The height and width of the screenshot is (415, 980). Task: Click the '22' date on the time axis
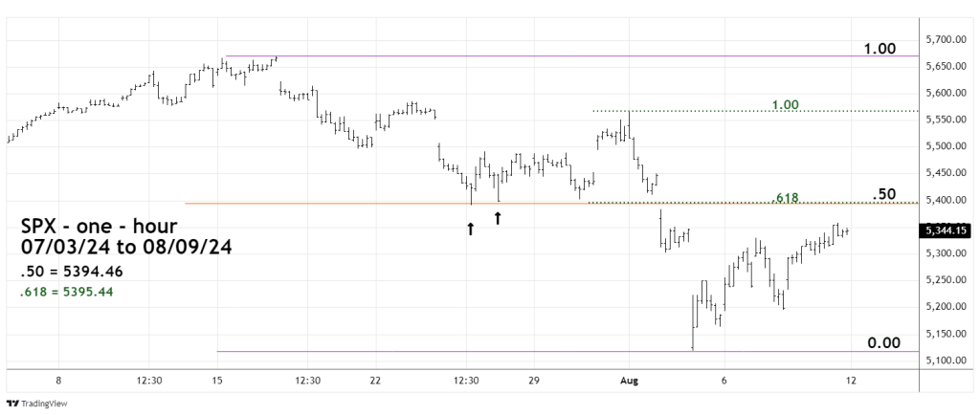[x=375, y=380]
